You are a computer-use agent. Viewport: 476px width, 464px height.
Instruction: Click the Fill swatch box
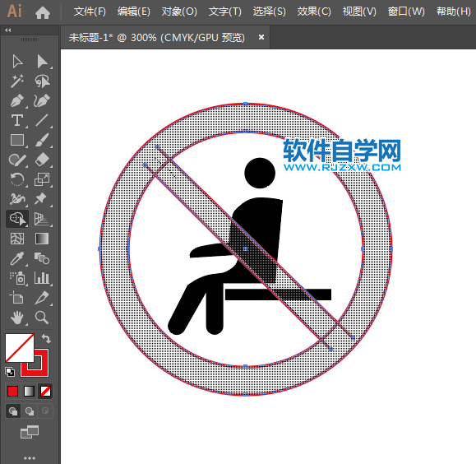click(x=20, y=348)
